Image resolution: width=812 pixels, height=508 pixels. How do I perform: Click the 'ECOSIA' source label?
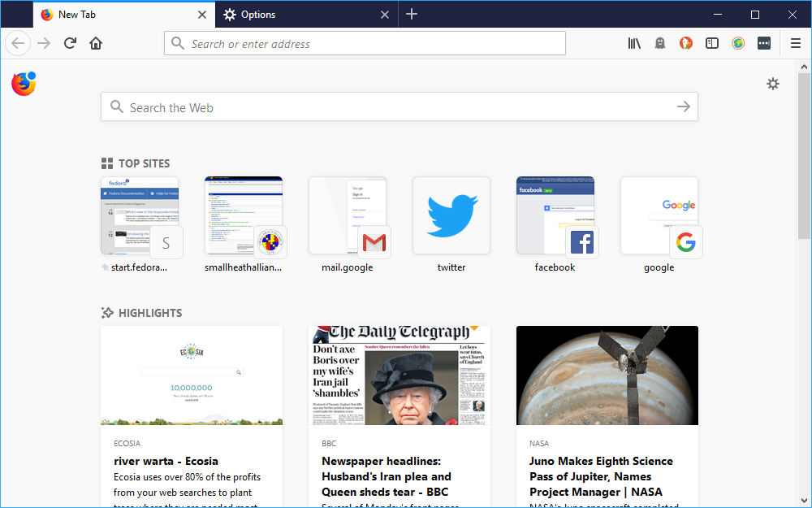[x=127, y=443]
